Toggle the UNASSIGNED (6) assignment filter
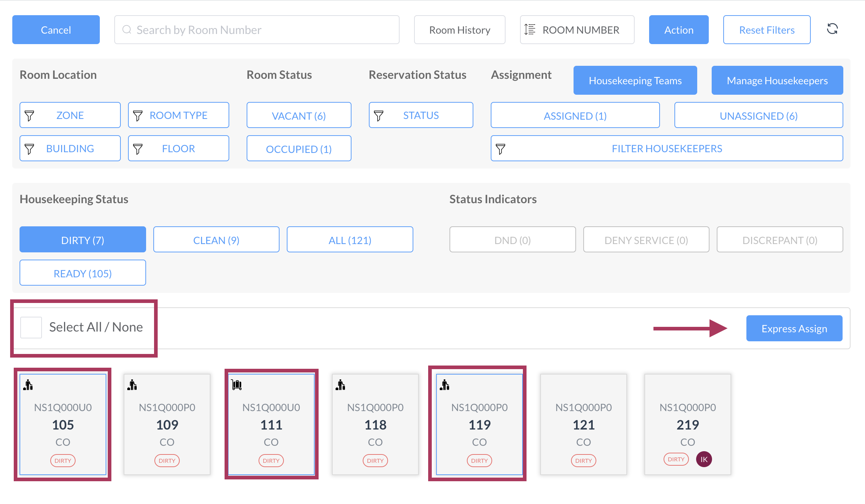Viewport: 865px width, 504px height. [x=758, y=115]
